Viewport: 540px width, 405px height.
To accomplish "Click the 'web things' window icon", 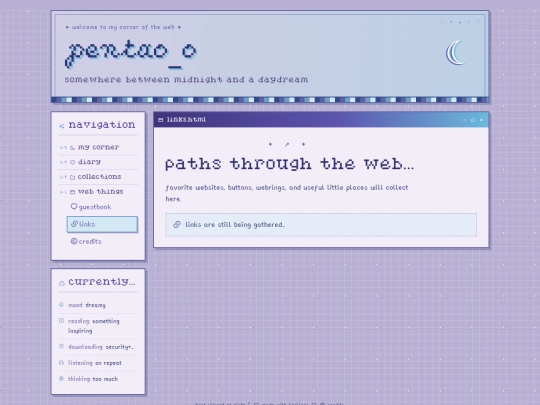I will [x=72, y=192].
